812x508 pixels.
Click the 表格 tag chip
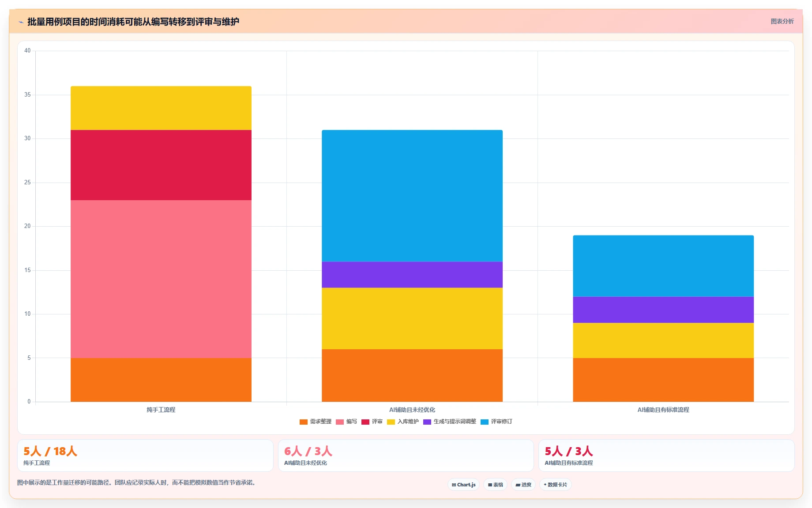tap(495, 485)
